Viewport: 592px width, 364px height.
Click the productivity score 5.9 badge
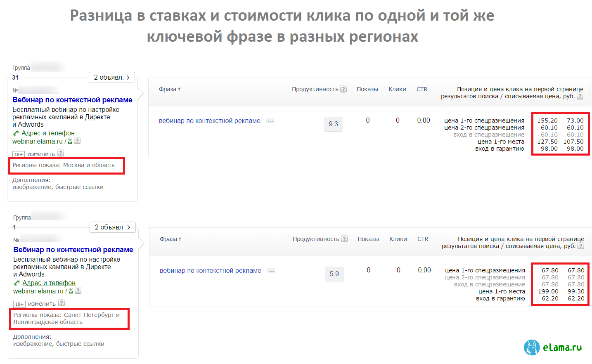tap(334, 274)
